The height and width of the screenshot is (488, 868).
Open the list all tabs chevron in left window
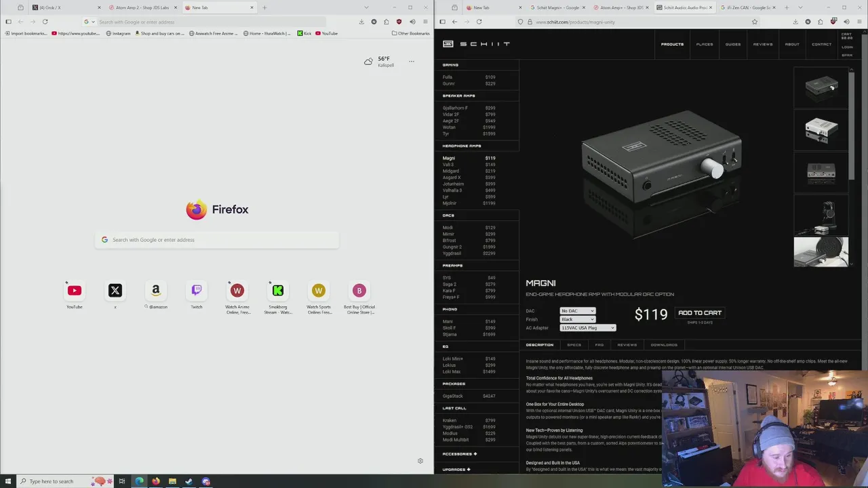tap(366, 7)
